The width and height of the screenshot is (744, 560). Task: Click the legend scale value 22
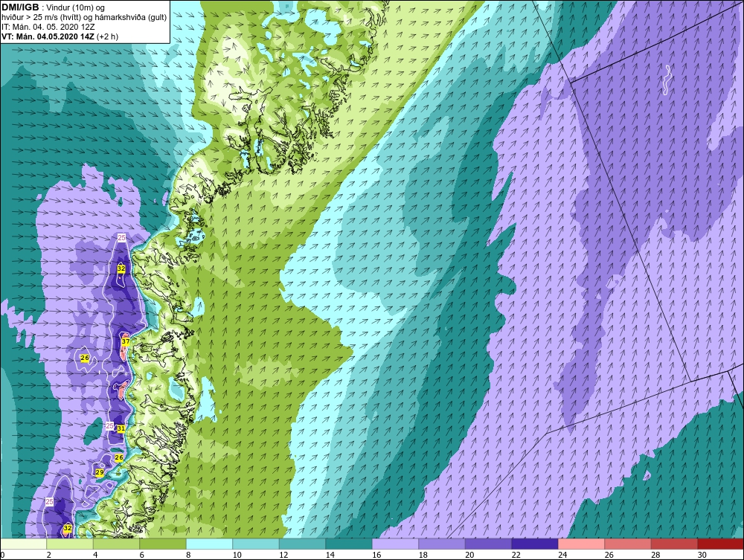click(516, 555)
